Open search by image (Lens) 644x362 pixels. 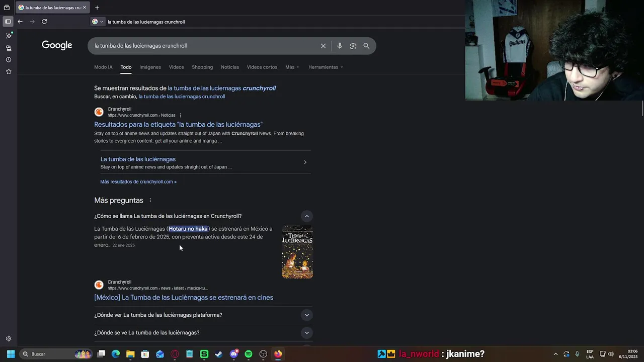click(353, 46)
